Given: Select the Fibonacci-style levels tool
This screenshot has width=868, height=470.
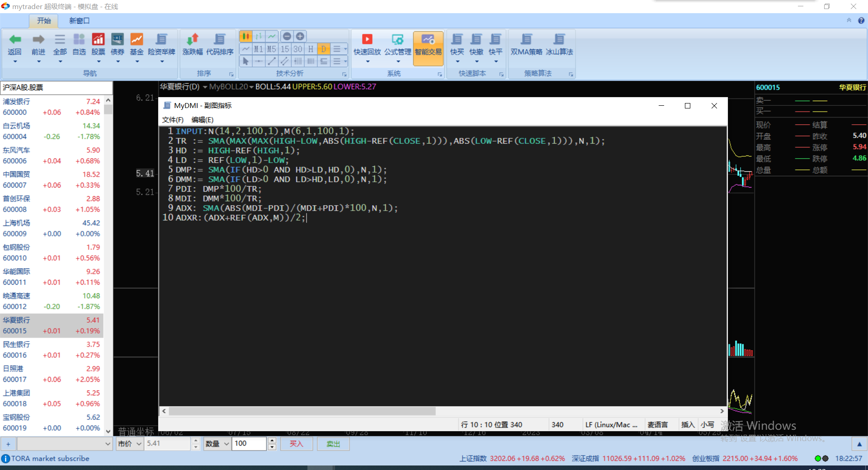Looking at the screenshot, I should (x=324, y=61).
